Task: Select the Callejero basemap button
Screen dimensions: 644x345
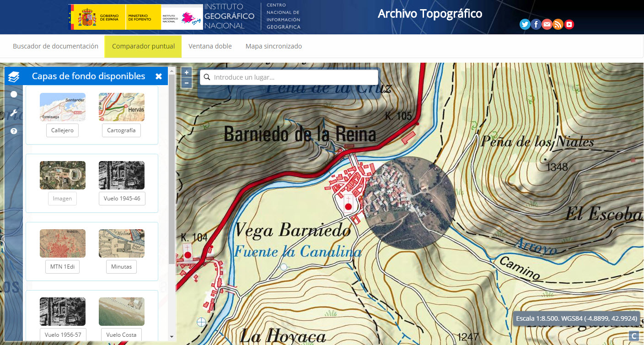Action: [62, 130]
